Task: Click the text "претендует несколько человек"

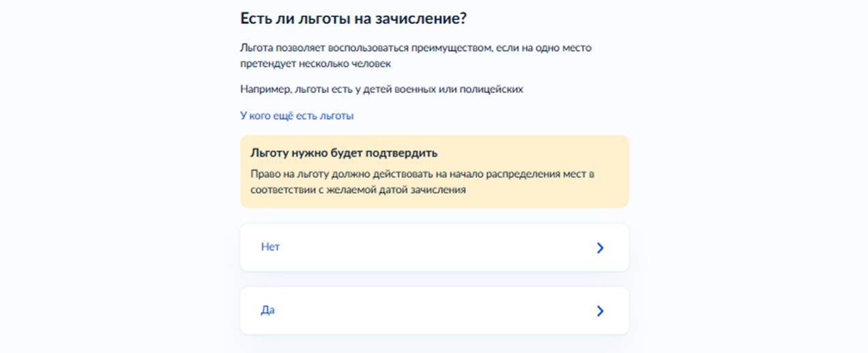Action: (x=315, y=63)
